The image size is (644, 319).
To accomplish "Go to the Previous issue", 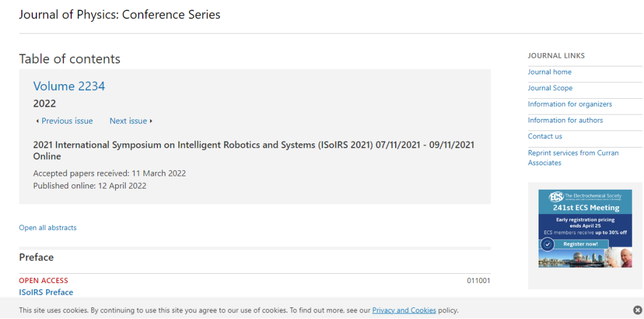I will pyautogui.click(x=67, y=121).
